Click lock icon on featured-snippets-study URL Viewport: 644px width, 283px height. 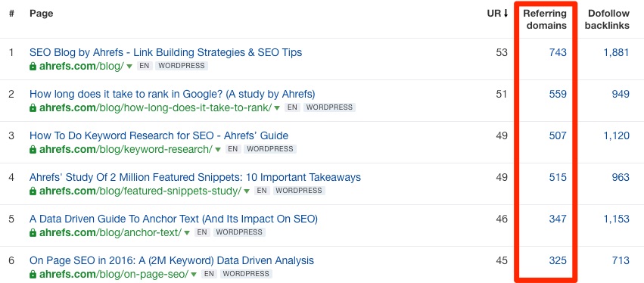pos(33,191)
